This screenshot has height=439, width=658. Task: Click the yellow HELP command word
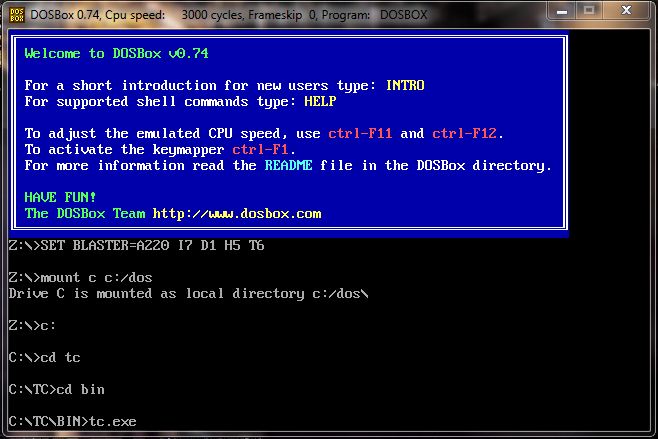click(320, 101)
